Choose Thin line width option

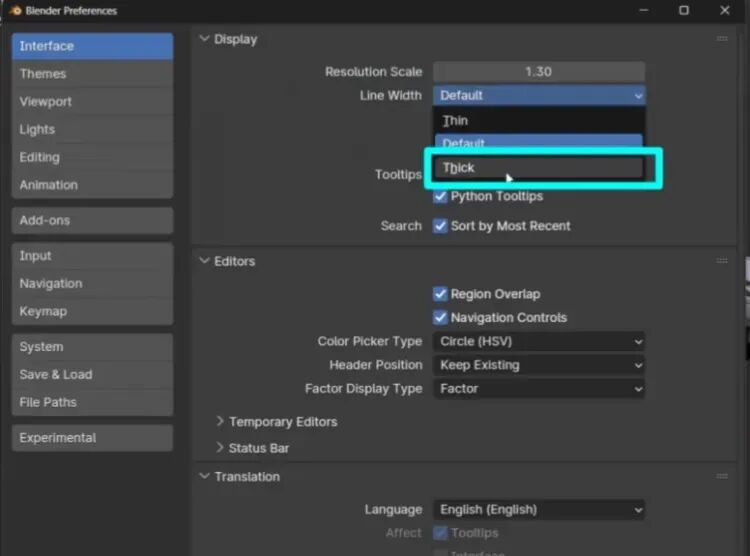539,121
